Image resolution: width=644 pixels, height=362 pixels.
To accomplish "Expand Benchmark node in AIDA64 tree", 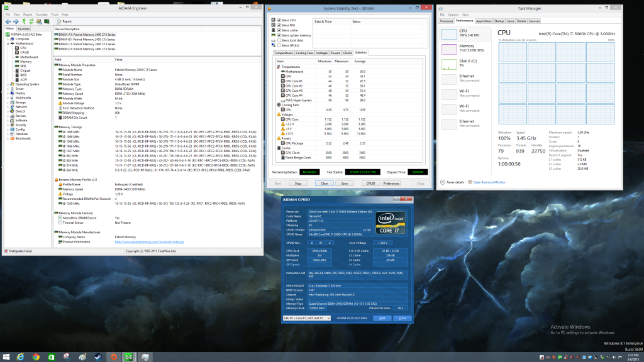I will coord(8,138).
